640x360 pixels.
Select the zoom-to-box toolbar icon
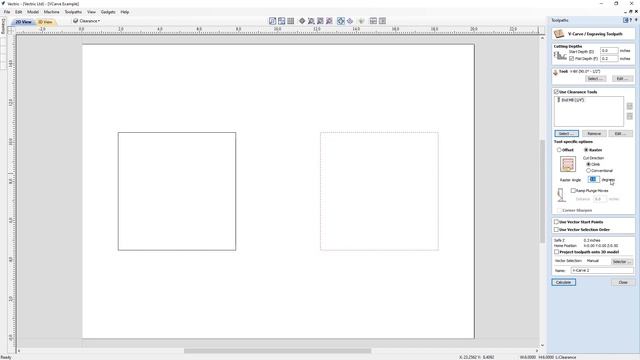point(311,21)
